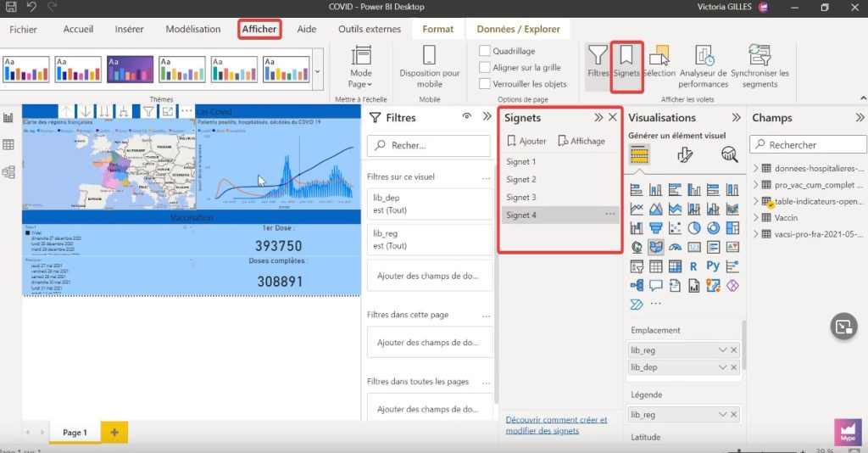Open dropdown for lib_dep in Emplacement
The width and height of the screenshot is (868, 453).
[x=722, y=366]
